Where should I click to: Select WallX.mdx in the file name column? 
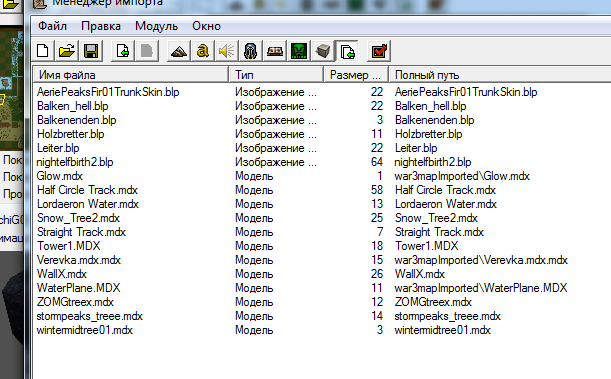pyautogui.click(x=62, y=274)
